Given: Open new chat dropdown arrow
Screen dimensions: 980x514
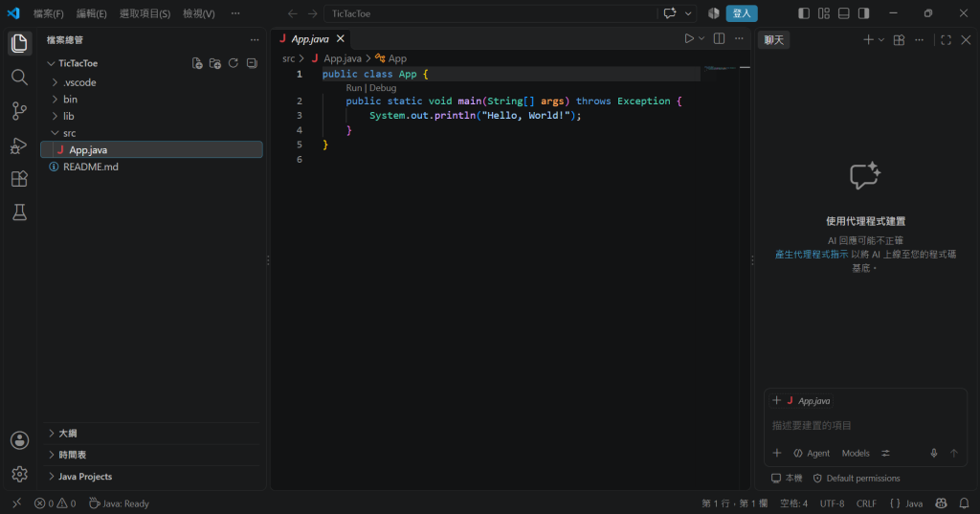Looking at the screenshot, I should tap(881, 40).
